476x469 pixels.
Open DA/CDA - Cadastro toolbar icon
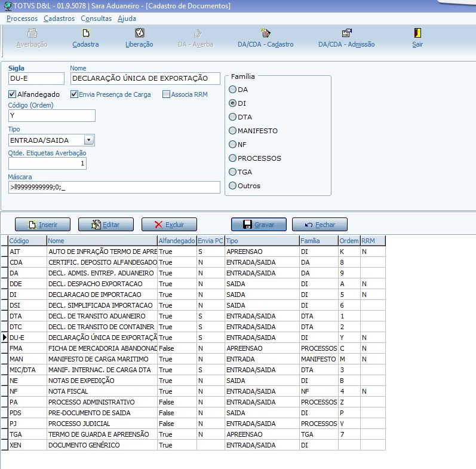coord(266,33)
